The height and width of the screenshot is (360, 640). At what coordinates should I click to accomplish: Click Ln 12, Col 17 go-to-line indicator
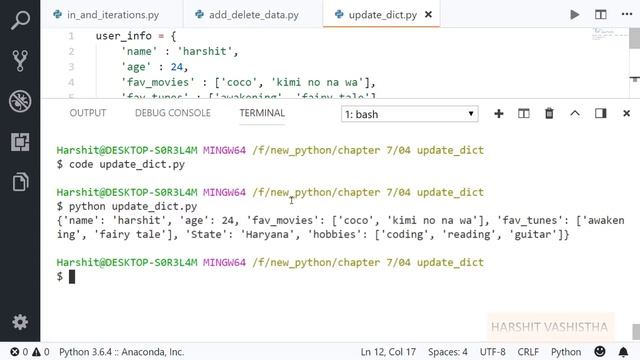pos(388,352)
